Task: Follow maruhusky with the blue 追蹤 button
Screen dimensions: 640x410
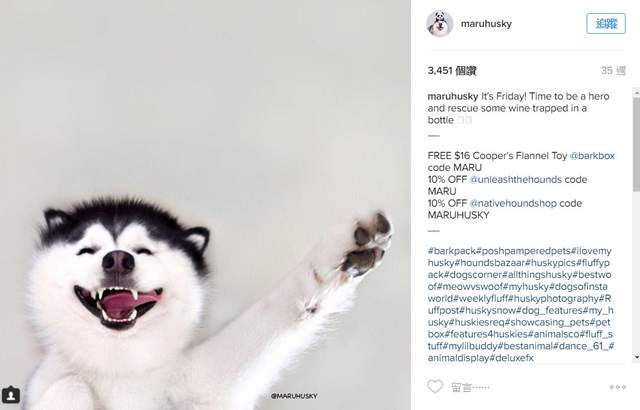Action: [606, 24]
